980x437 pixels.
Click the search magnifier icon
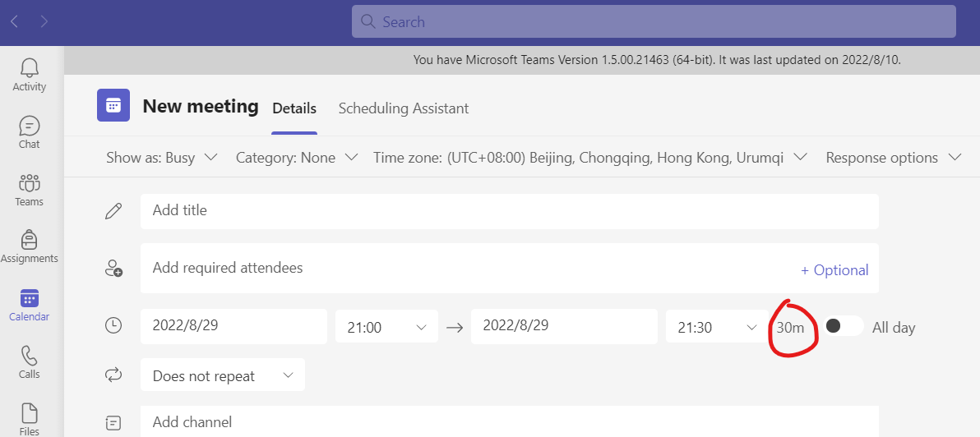pyautogui.click(x=368, y=22)
